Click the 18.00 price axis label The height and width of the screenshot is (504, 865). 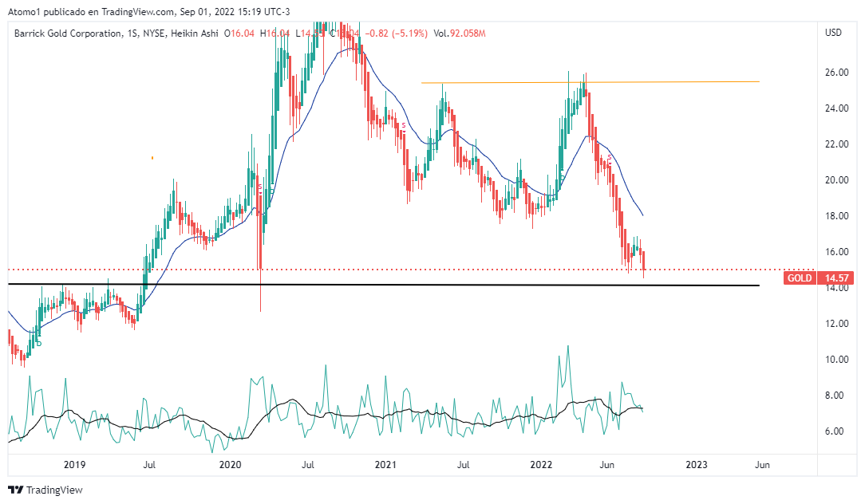point(836,215)
